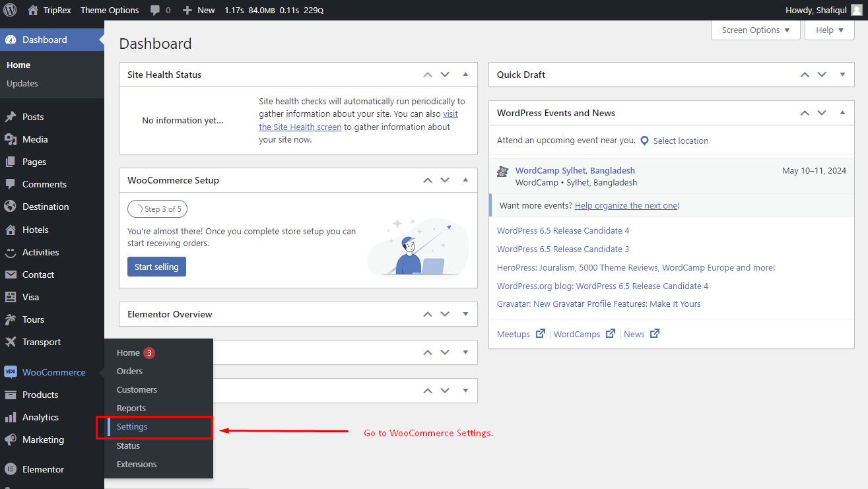
Task: Open the Help dropdown tab
Action: [830, 30]
